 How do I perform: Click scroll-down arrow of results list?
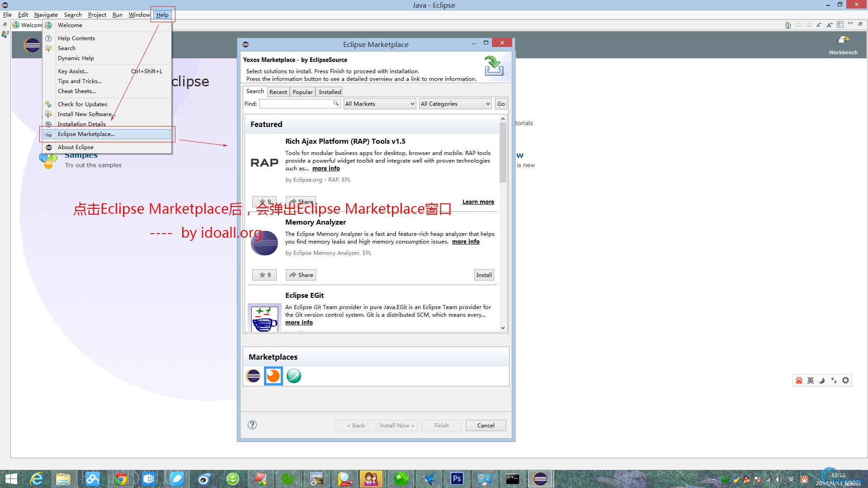point(503,328)
